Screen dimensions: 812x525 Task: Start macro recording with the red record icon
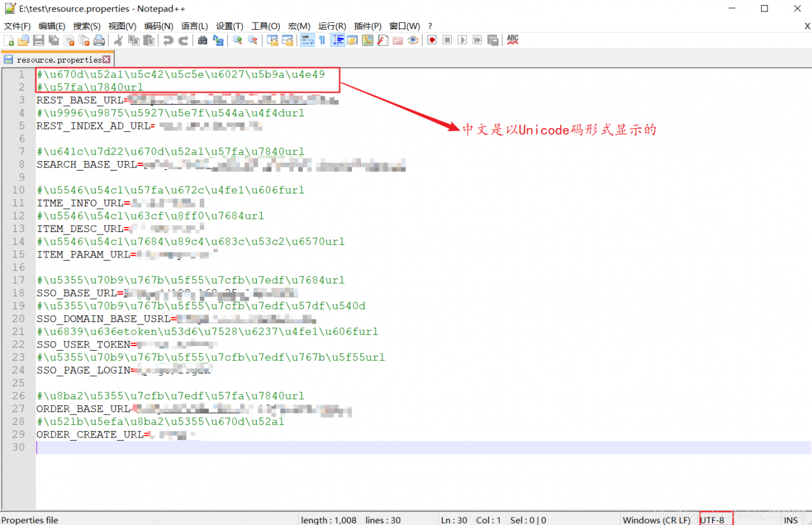431,41
